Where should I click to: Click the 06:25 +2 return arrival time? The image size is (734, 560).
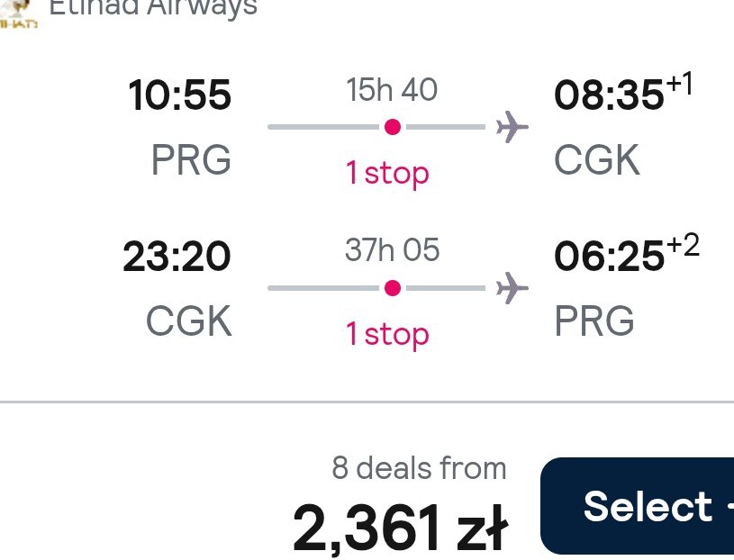tap(627, 253)
